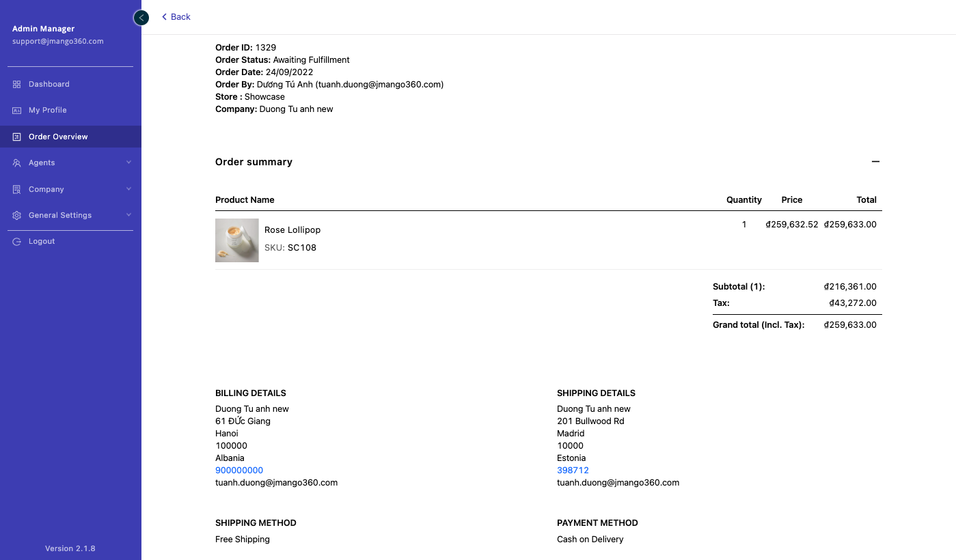Click shipping phone number 398712
956x560 pixels.
pyautogui.click(x=573, y=471)
